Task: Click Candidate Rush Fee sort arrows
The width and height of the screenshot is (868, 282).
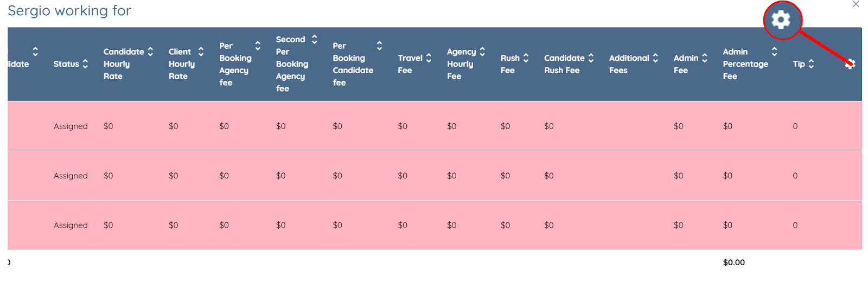Action: click(591, 58)
